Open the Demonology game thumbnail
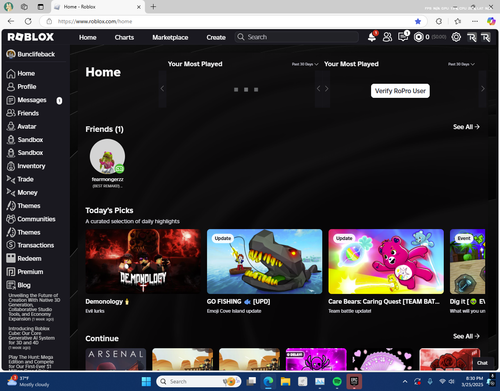 (143, 261)
